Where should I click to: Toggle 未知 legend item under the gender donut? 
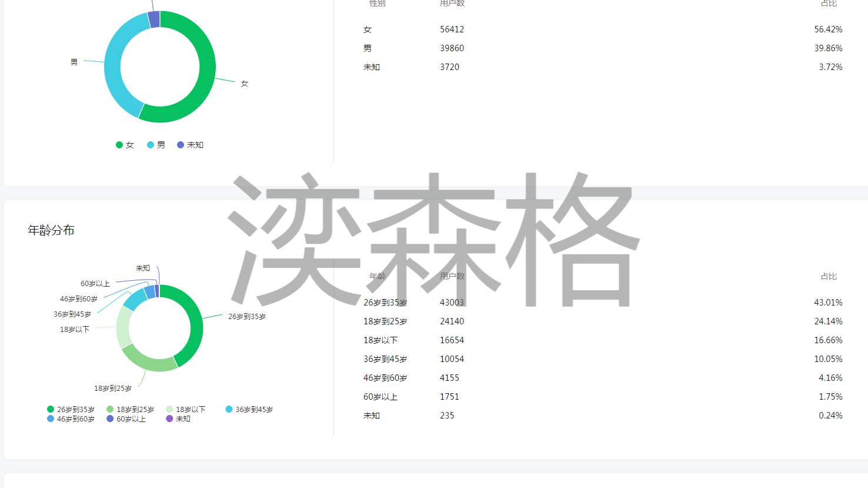tap(190, 145)
